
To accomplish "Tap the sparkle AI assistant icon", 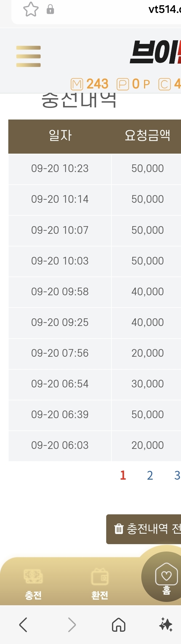I will [x=166, y=625].
